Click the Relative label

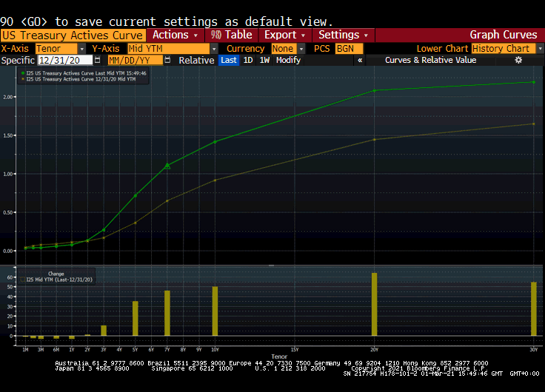pyautogui.click(x=196, y=60)
